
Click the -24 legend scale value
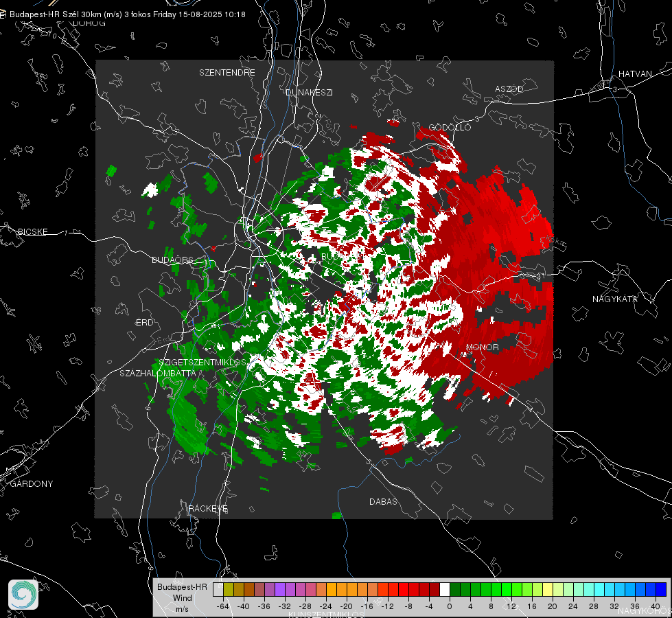[x=326, y=606]
